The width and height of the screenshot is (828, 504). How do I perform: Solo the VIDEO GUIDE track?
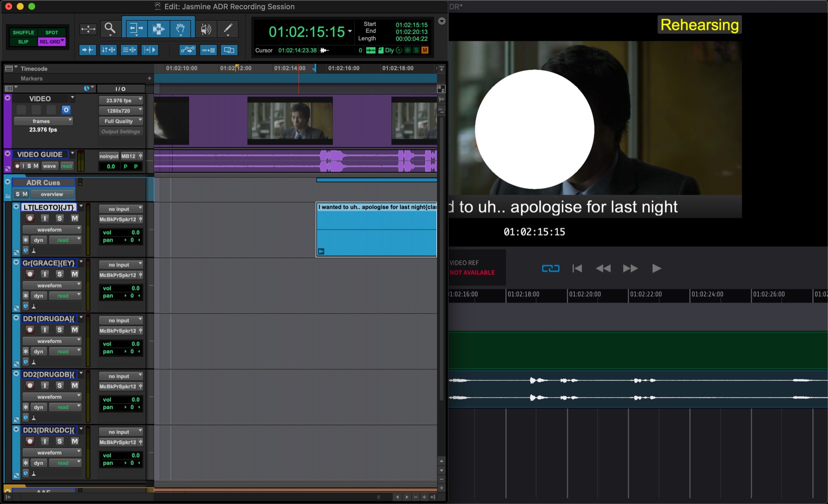click(x=29, y=166)
